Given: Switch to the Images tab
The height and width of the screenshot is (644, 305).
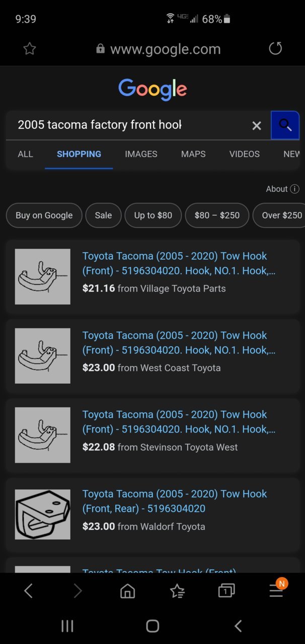Looking at the screenshot, I should pyautogui.click(x=141, y=154).
